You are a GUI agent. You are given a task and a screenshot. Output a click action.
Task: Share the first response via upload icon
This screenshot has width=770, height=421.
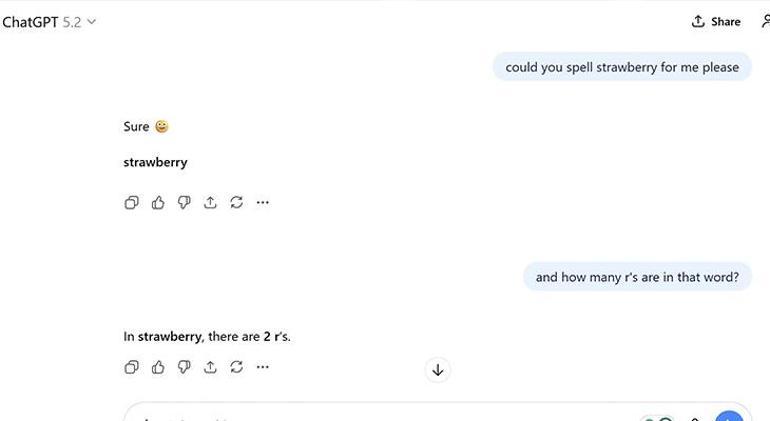210,202
